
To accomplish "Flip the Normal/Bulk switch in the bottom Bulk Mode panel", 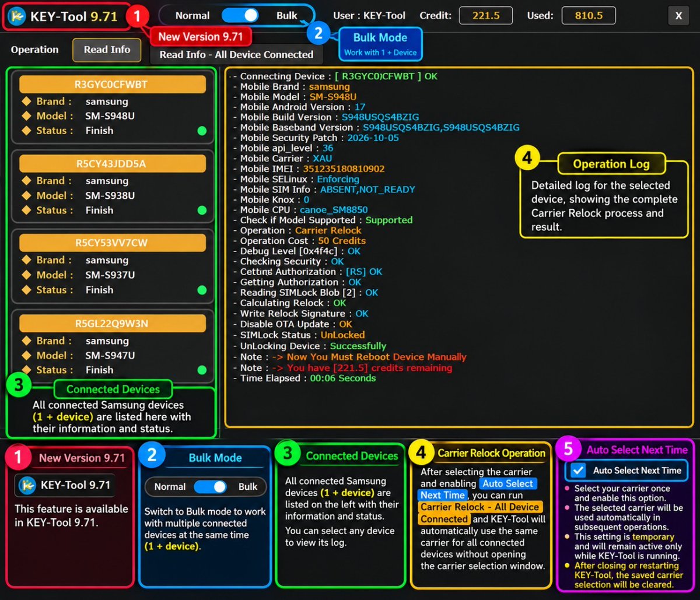I will (210, 487).
